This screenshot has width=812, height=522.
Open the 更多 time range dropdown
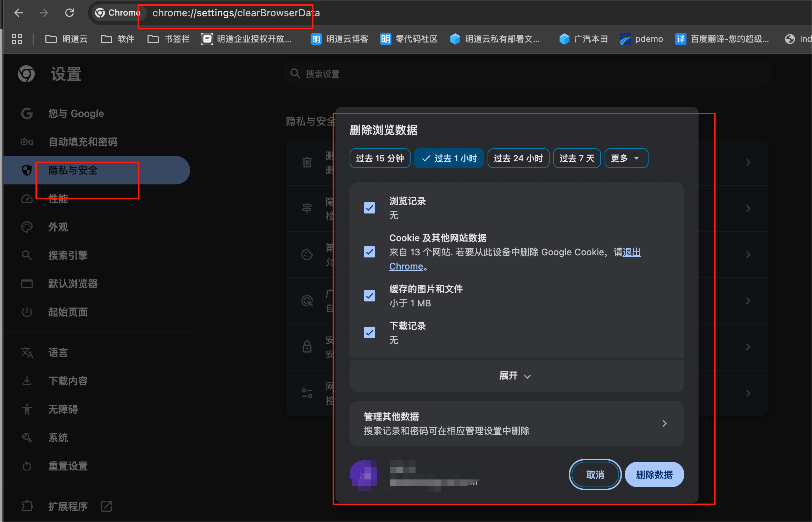click(x=626, y=158)
